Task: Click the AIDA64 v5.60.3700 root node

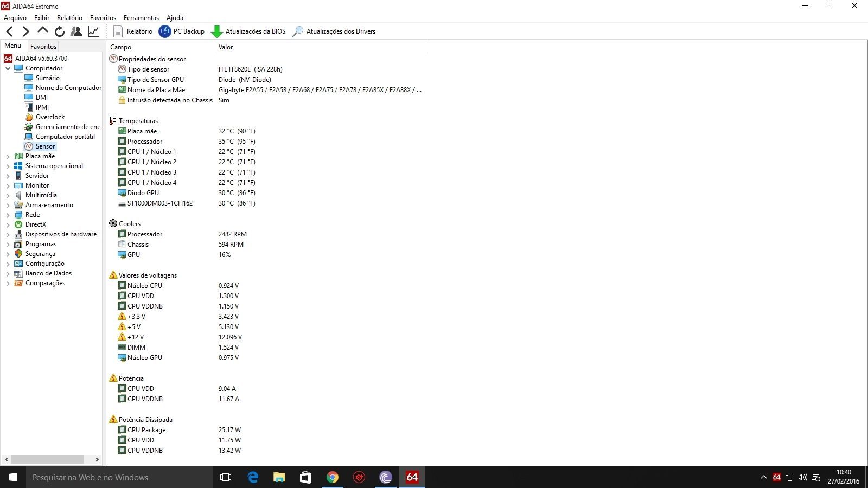Action: coord(36,59)
